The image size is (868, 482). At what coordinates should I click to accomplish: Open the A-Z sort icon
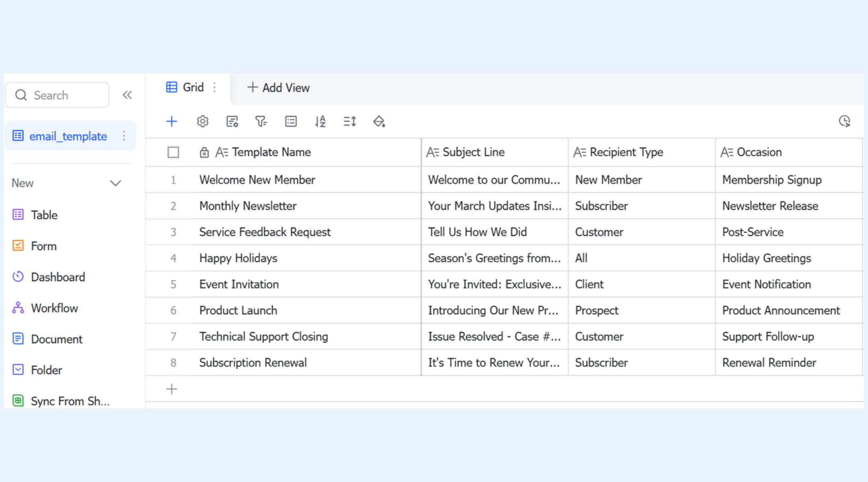(320, 121)
